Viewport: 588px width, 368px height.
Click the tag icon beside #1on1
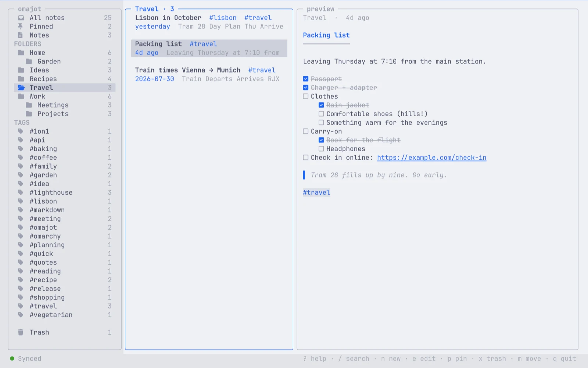[21, 131]
